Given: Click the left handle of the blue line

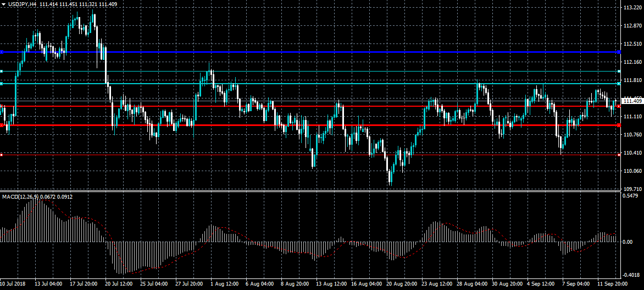Looking at the screenshot, I should pyautogui.click(x=2, y=52).
